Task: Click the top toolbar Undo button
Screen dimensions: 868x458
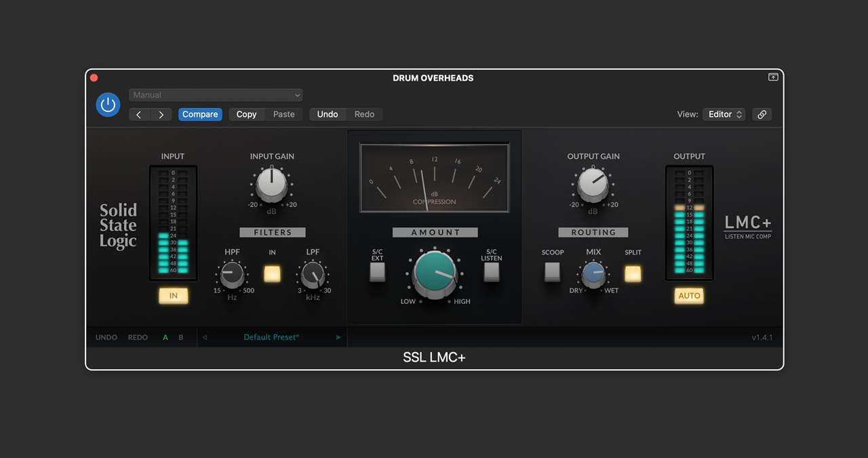Action: click(x=328, y=115)
